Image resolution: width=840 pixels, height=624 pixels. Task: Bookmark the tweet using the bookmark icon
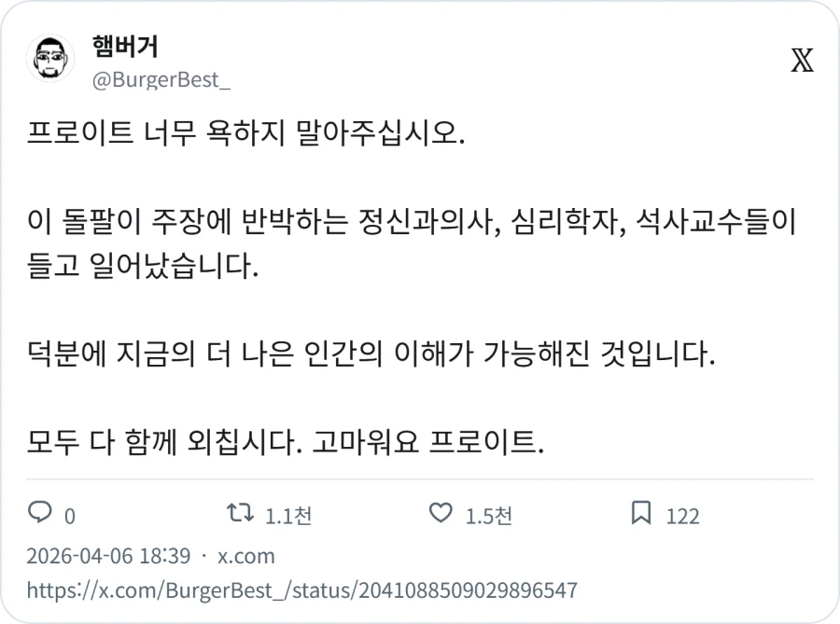[x=642, y=512]
